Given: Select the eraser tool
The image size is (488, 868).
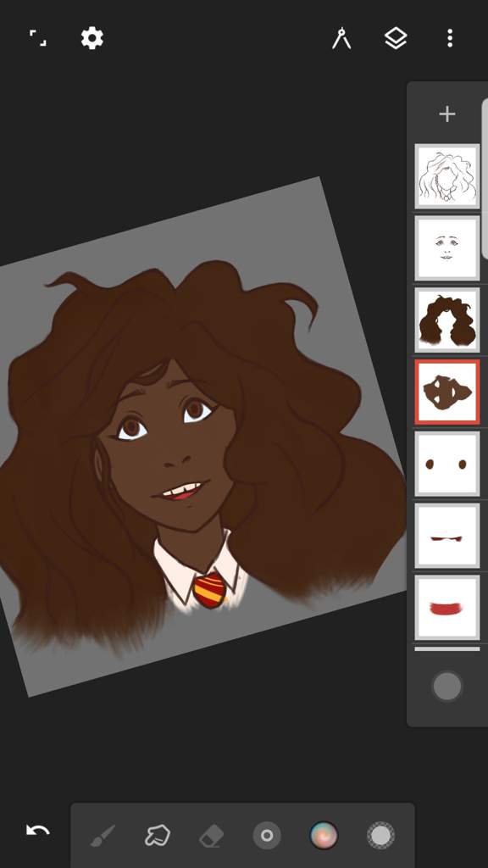Looking at the screenshot, I should [x=211, y=835].
